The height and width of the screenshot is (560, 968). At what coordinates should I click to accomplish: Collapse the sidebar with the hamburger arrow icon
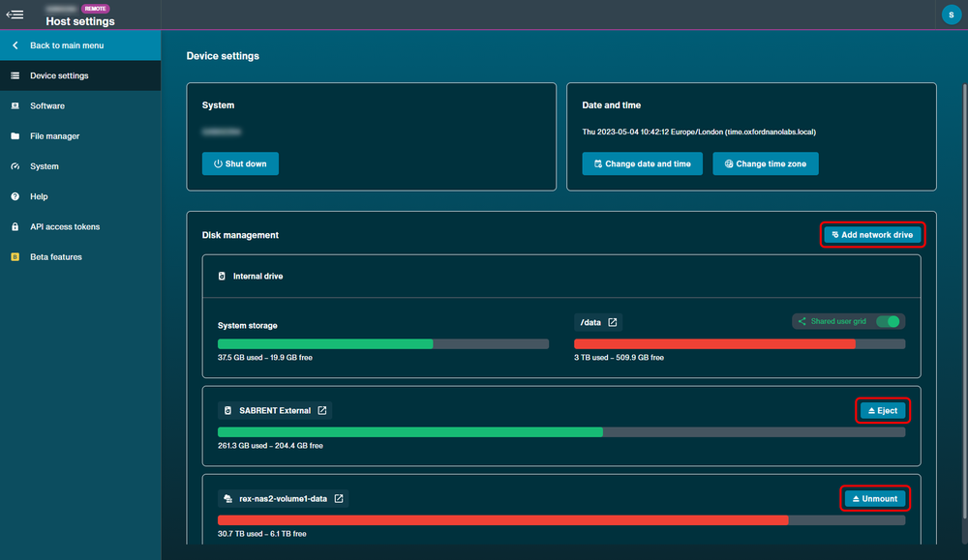[15, 15]
